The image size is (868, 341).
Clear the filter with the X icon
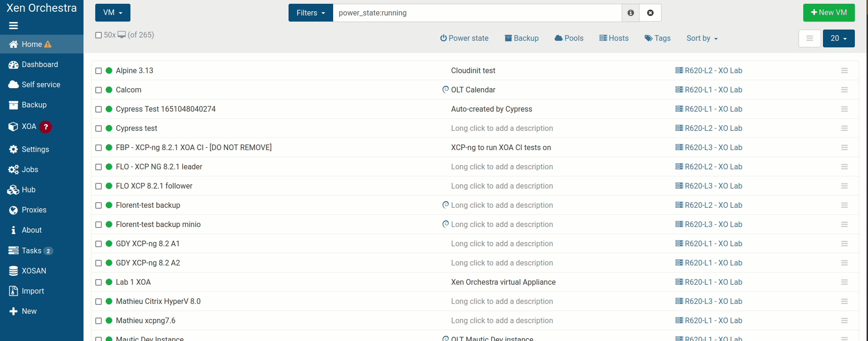click(x=650, y=13)
